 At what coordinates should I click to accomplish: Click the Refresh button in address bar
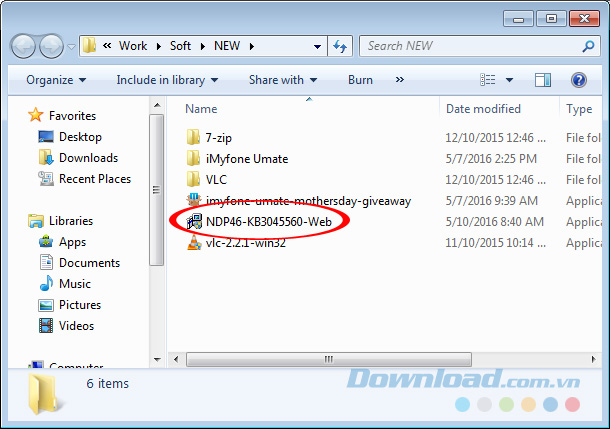click(x=340, y=46)
